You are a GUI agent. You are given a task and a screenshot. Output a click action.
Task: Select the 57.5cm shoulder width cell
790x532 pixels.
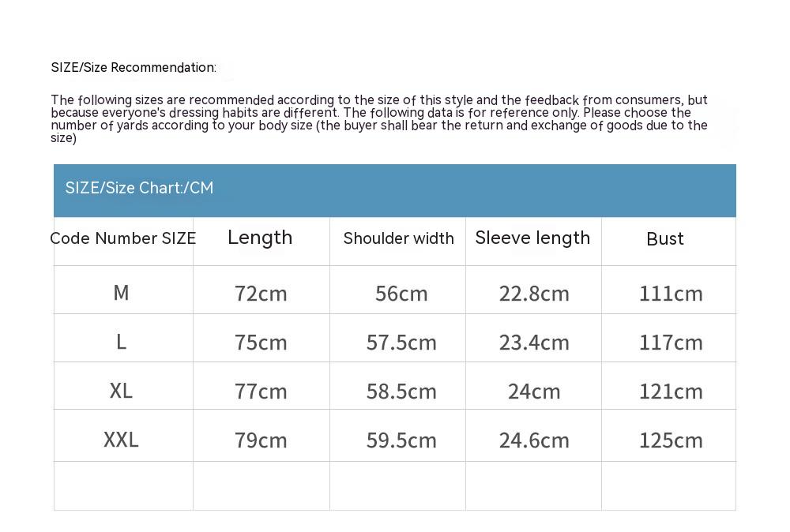pyautogui.click(x=401, y=343)
